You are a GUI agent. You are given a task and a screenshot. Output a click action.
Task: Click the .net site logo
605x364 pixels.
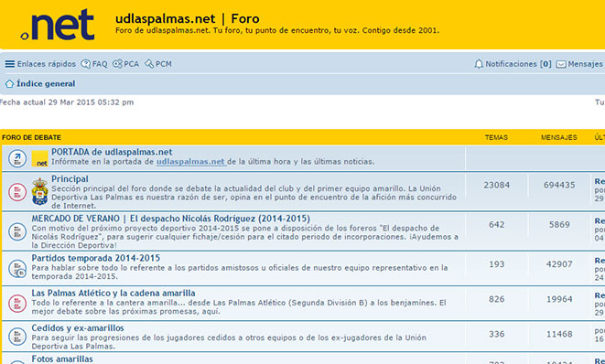point(58,25)
